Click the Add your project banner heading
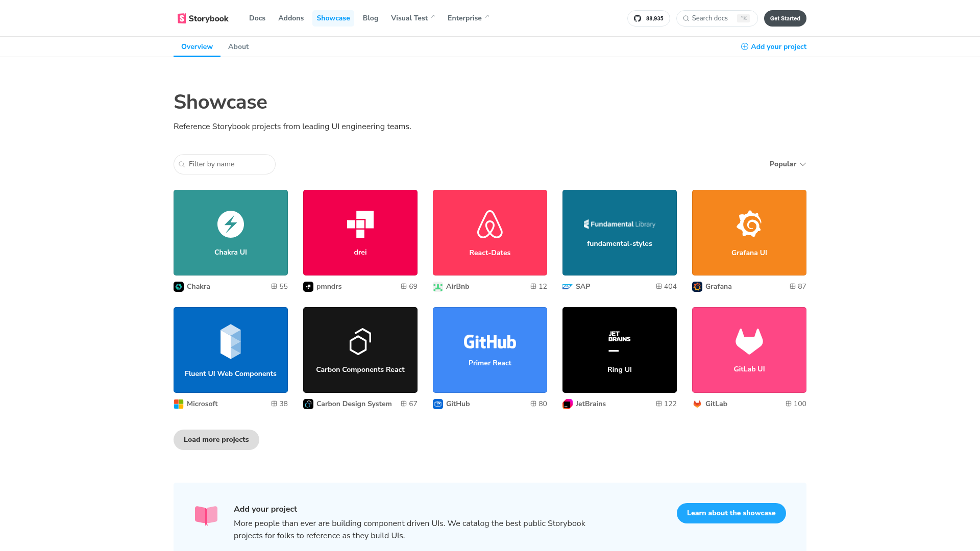980x551 pixels. point(265,509)
